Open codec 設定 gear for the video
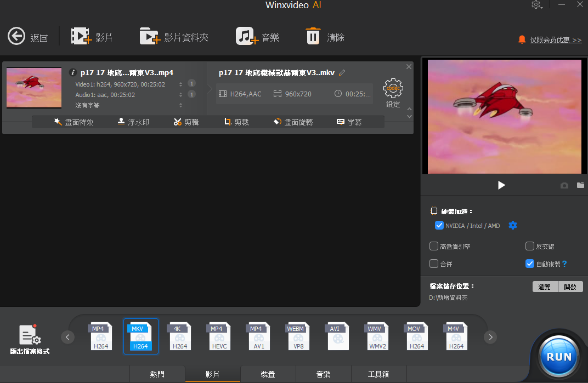 393,88
